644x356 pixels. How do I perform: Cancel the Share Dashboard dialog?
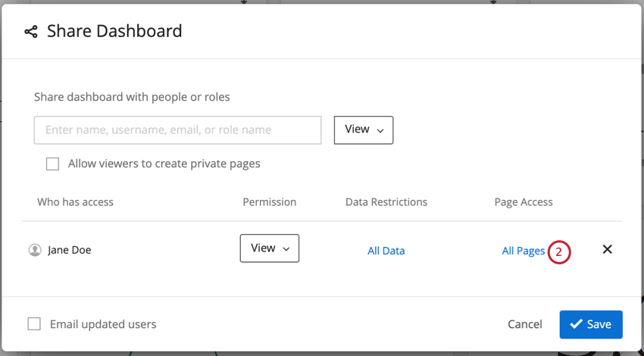pos(525,324)
